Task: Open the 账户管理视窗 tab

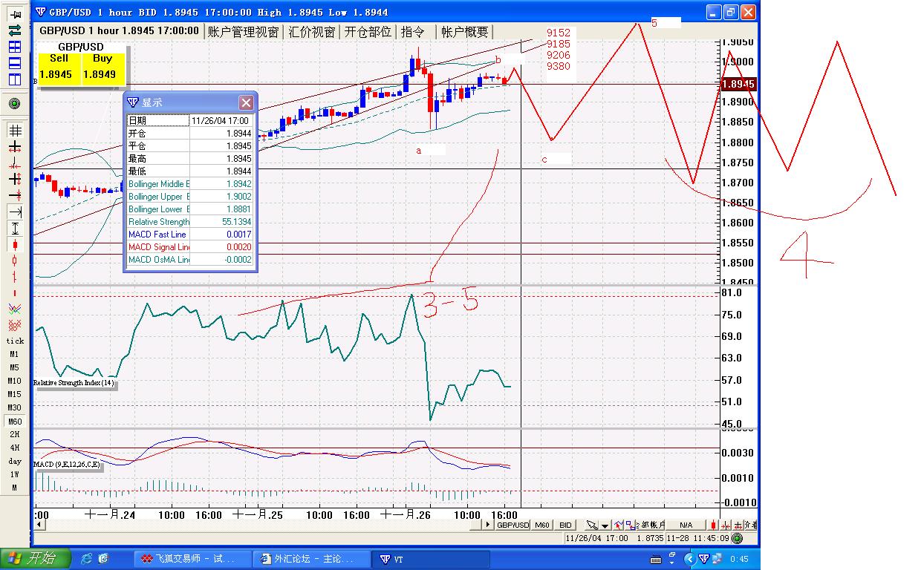Action: (x=243, y=31)
